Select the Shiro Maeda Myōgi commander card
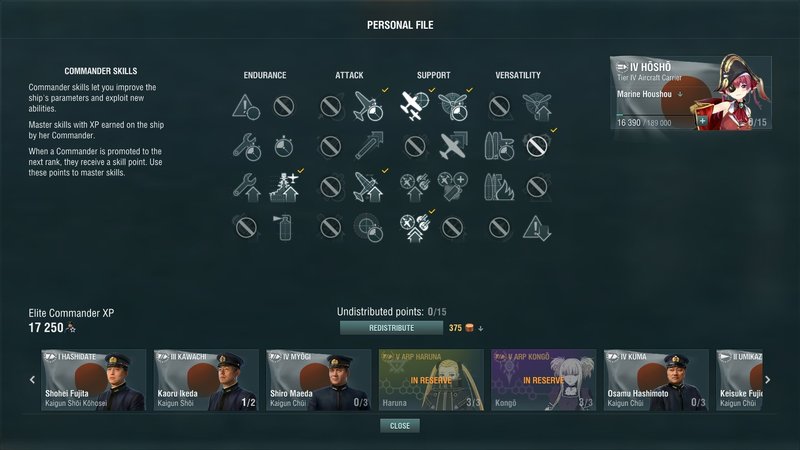The width and height of the screenshot is (800, 450). (x=318, y=380)
